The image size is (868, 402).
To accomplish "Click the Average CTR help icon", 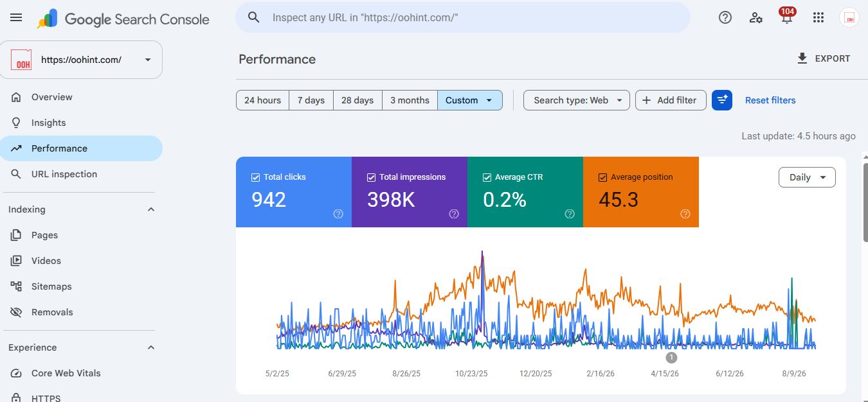I will 570,214.
